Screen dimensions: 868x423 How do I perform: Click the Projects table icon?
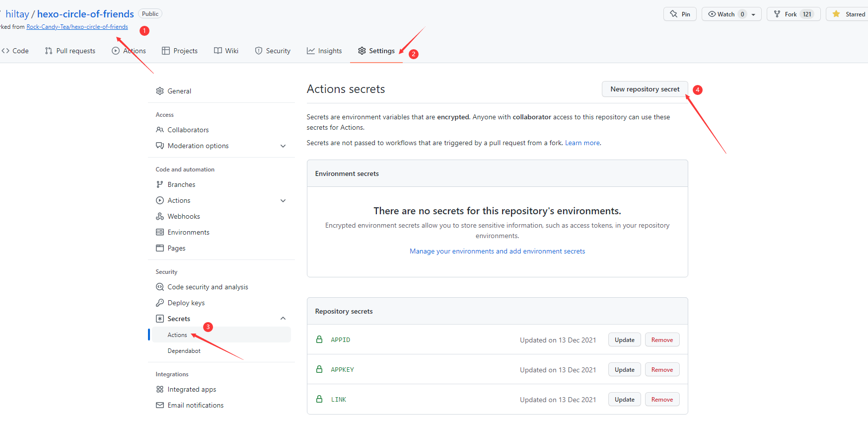[x=166, y=51]
